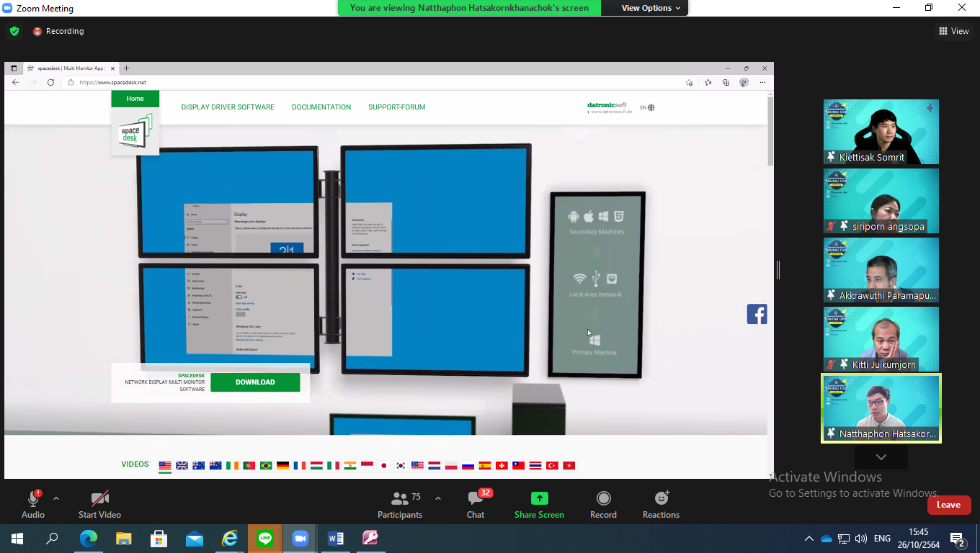Open Windows Start menu
Viewport: 980px width, 553px height.
pos(17,538)
